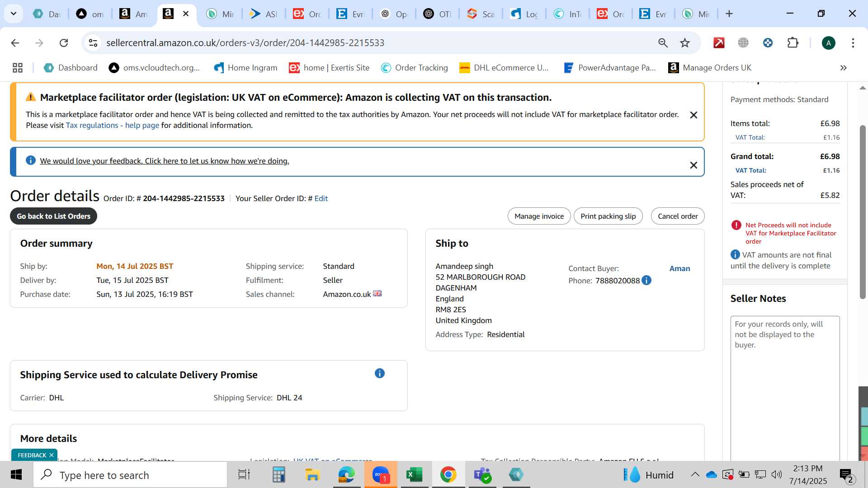Click the phone number info icon
This screenshot has width=868, height=488.
pos(646,280)
